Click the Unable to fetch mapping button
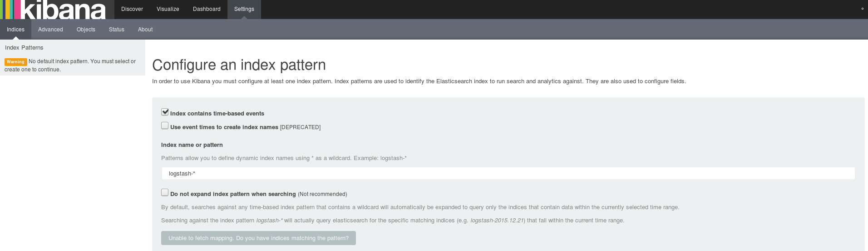 [x=258, y=238]
